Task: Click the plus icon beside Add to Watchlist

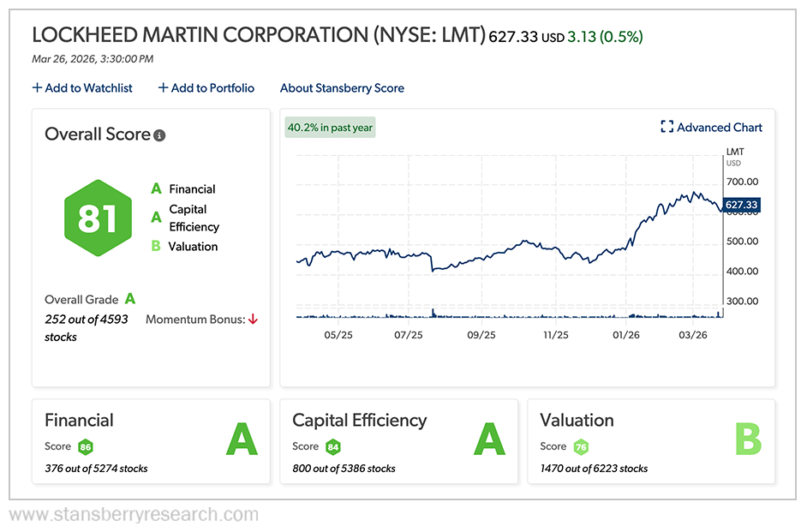Action: pos(37,87)
